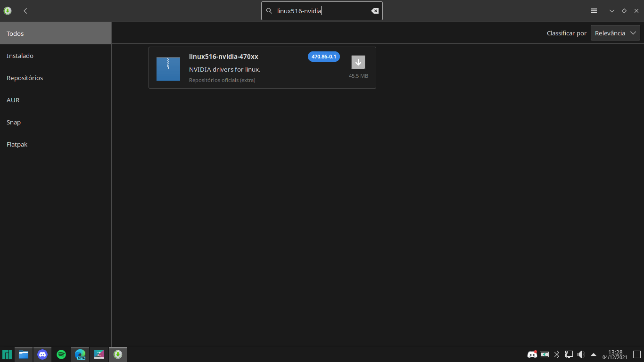Click the 'Classificar por' label
Image resolution: width=644 pixels, height=362 pixels.
click(567, 33)
